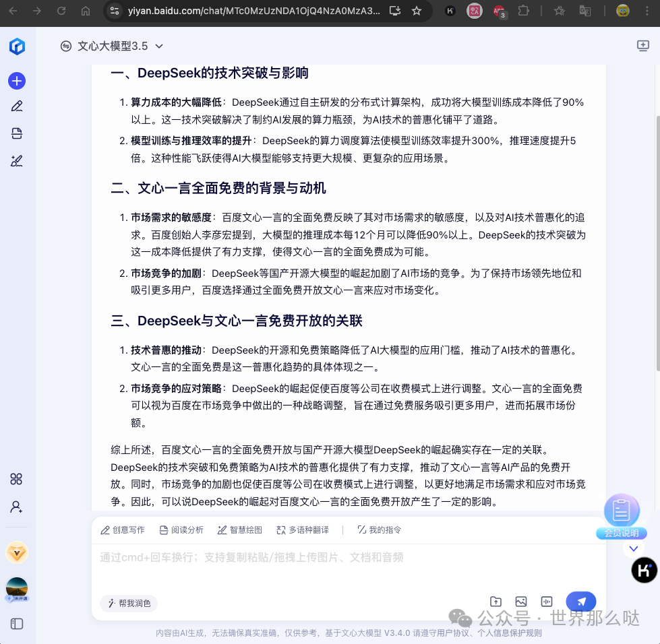660x644 pixels.
Task: Click the bold text 市场竞争的应对策略
Action: coord(176,388)
